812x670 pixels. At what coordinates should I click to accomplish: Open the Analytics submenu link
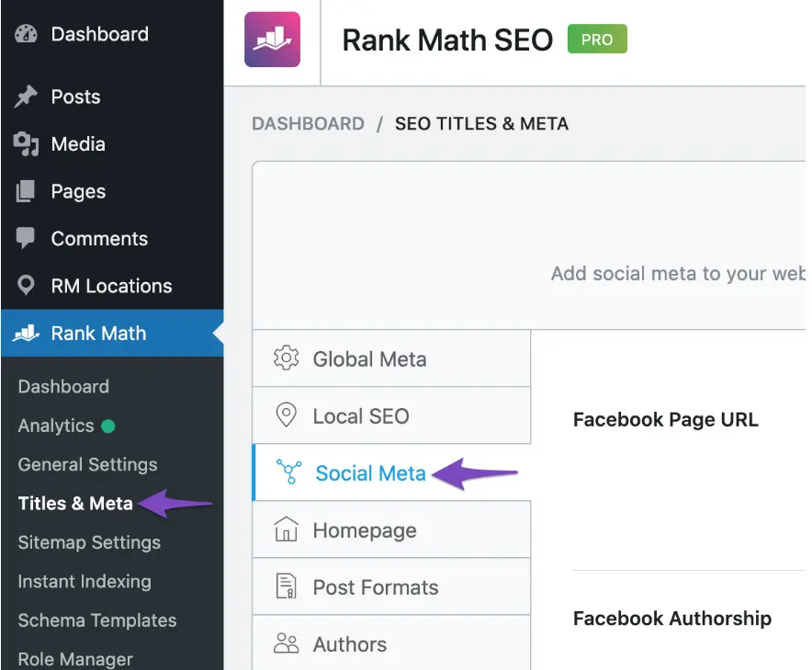click(56, 426)
